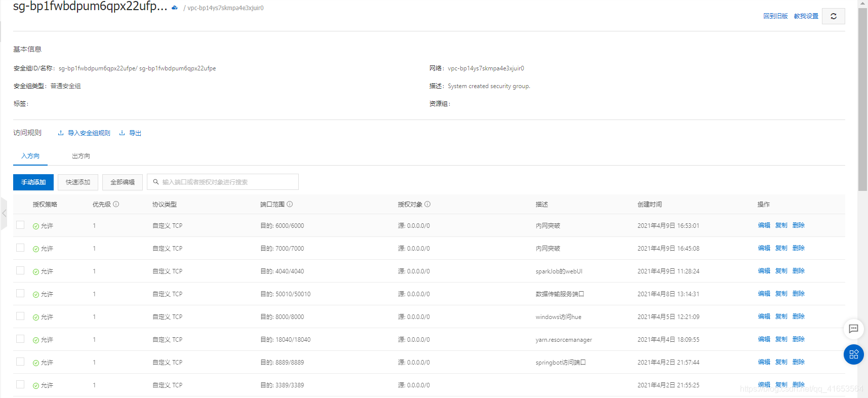Click the network value vpc-bp14ys7skmpa4e3xjuir0
The height and width of the screenshot is (398, 868).
tap(486, 68)
